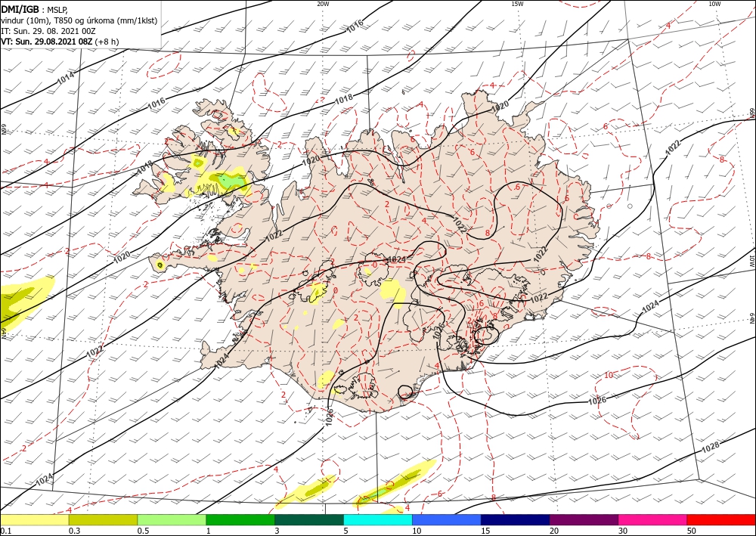Click the "20W" longitude label
The width and height of the screenshot is (756, 536).
click(323, 4)
